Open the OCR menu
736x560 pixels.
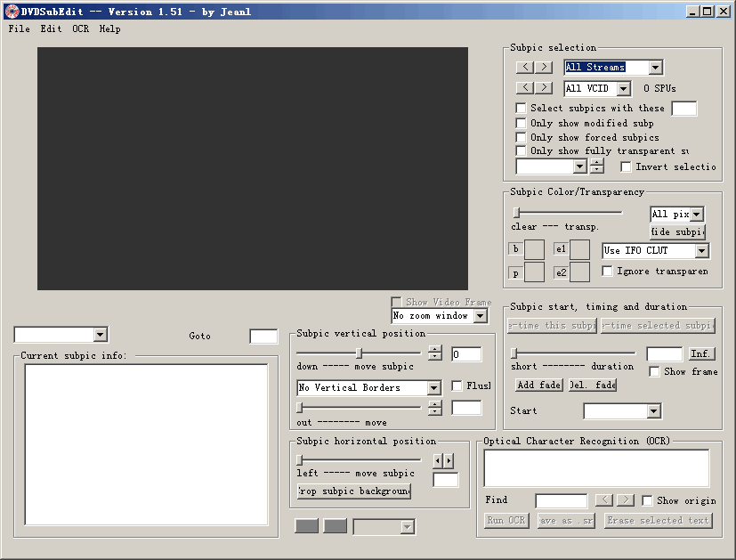(x=80, y=28)
